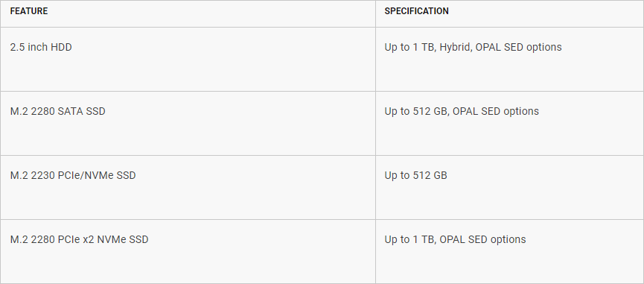The width and height of the screenshot is (644, 284).
Task: Select the M.2 2280 SATA SSD cell
Action: tap(188, 123)
